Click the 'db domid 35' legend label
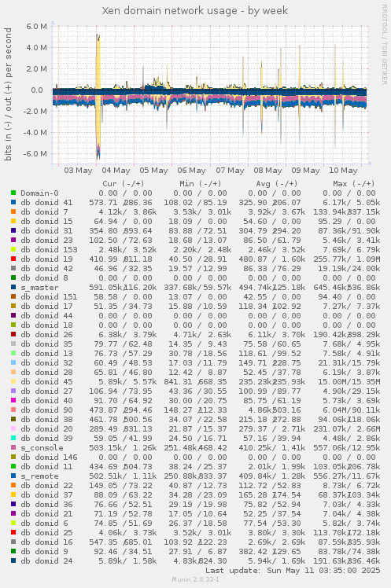Image resolution: width=391 pixels, height=588 pixels. (x=46, y=344)
